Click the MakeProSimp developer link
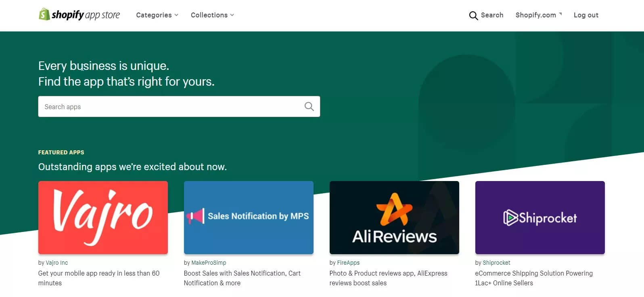The height and width of the screenshot is (297, 644). point(209,263)
